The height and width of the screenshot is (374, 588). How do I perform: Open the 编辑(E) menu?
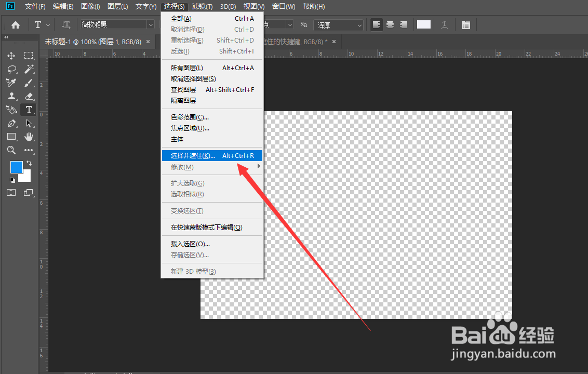tap(63, 6)
